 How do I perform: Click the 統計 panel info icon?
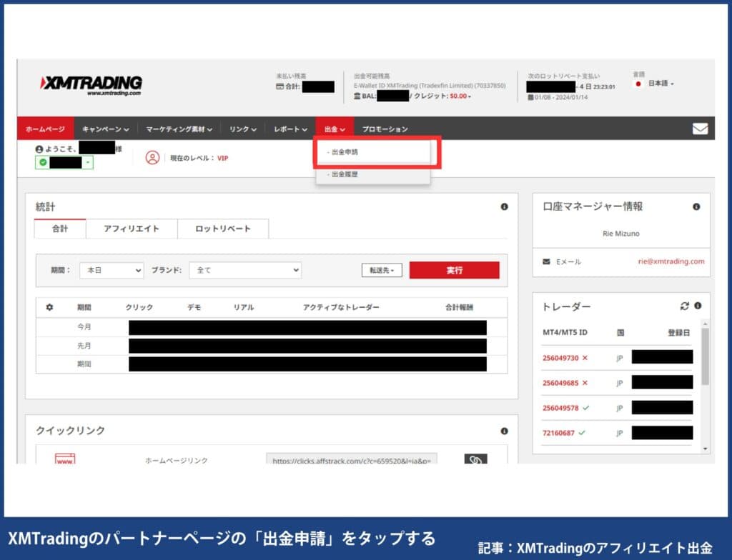pos(504,206)
